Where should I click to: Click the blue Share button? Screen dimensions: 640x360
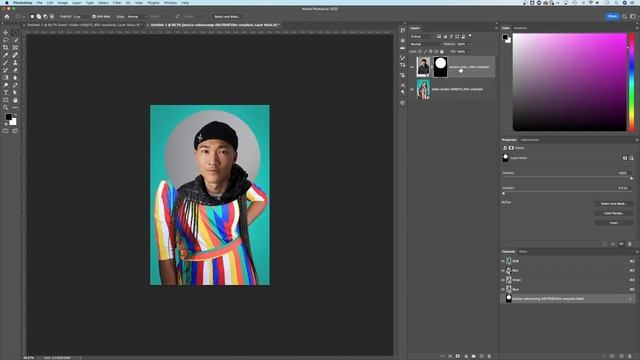tap(612, 16)
